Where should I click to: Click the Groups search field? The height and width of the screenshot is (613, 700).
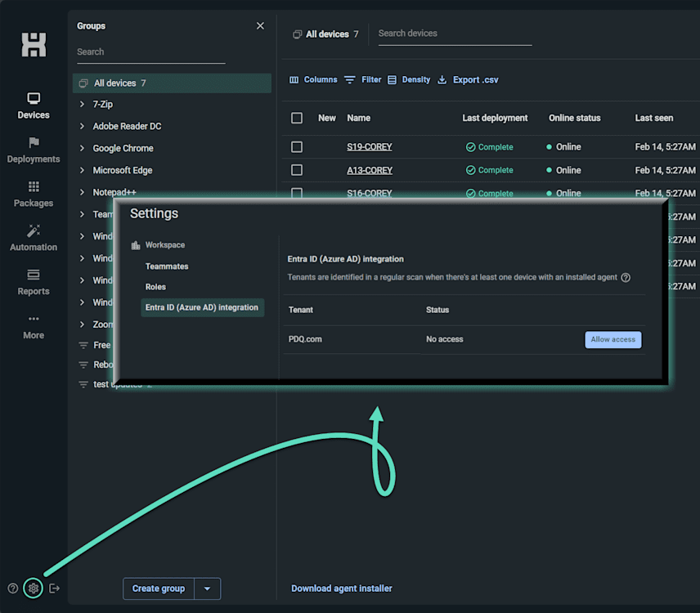[x=151, y=52]
